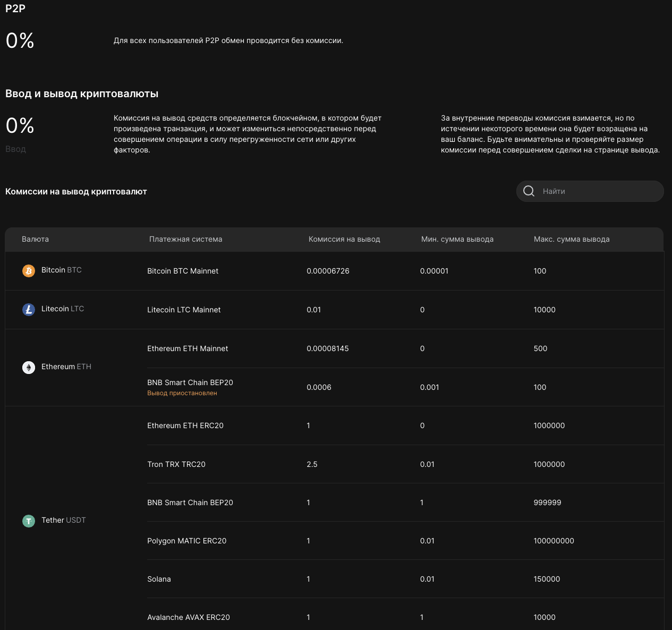Click the blue Litecoin logo icon
The height and width of the screenshot is (630, 672).
coord(29,309)
